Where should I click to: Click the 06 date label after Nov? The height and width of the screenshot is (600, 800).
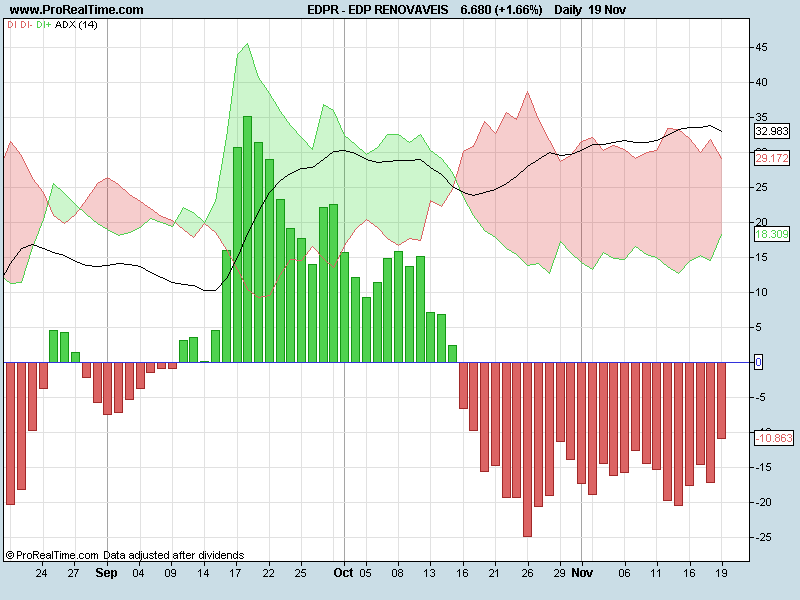(x=624, y=573)
